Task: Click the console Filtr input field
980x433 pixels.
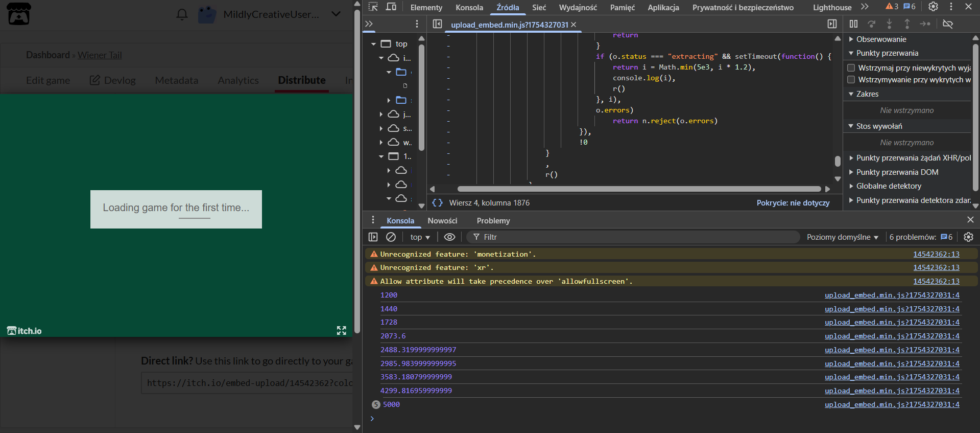Action: coord(633,237)
